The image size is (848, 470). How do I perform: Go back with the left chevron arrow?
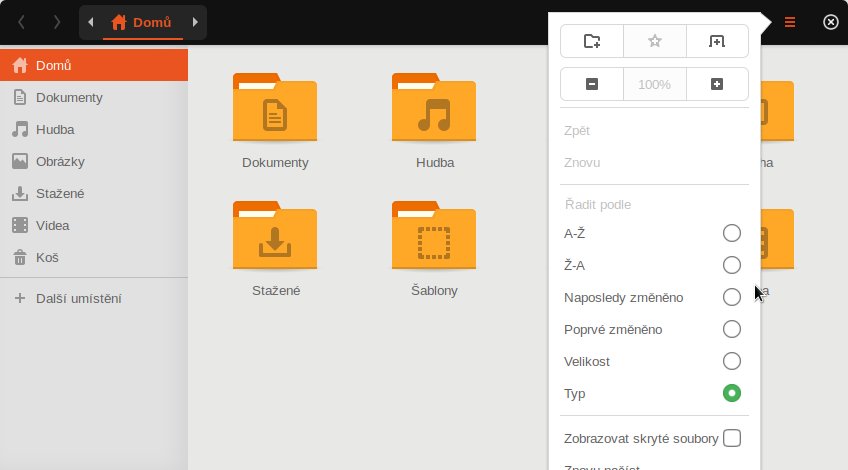(x=22, y=22)
